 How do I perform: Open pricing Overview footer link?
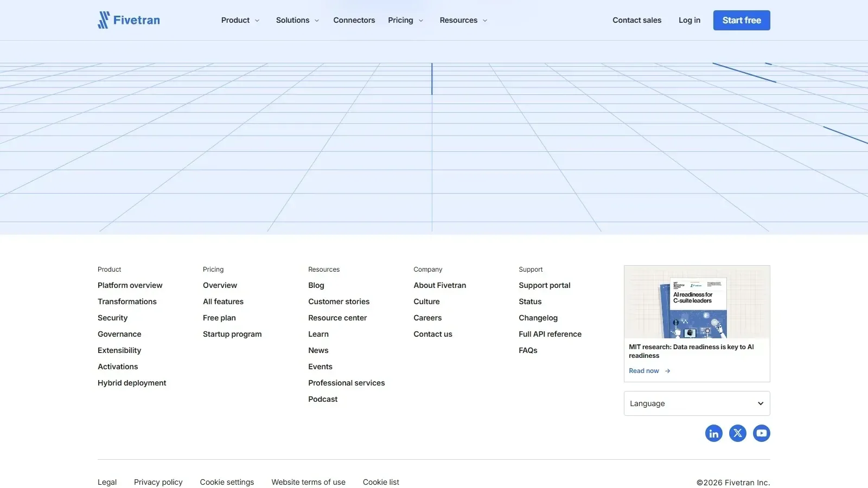click(x=220, y=285)
